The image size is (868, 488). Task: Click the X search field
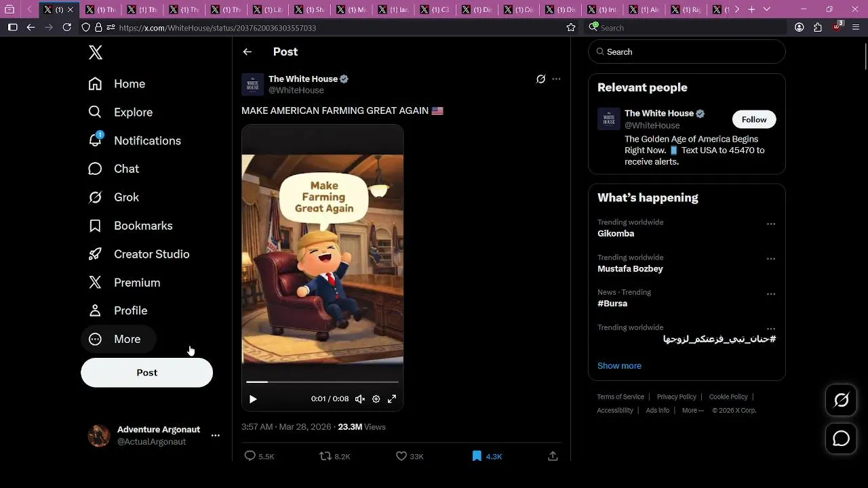pyautogui.click(x=687, y=52)
